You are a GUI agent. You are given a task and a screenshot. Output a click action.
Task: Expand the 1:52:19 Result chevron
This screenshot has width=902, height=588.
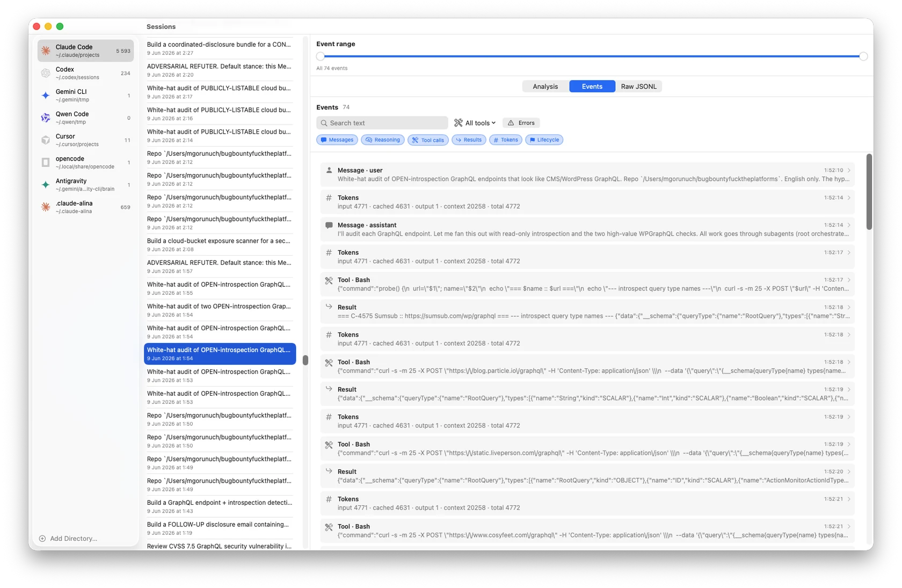coord(849,389)
